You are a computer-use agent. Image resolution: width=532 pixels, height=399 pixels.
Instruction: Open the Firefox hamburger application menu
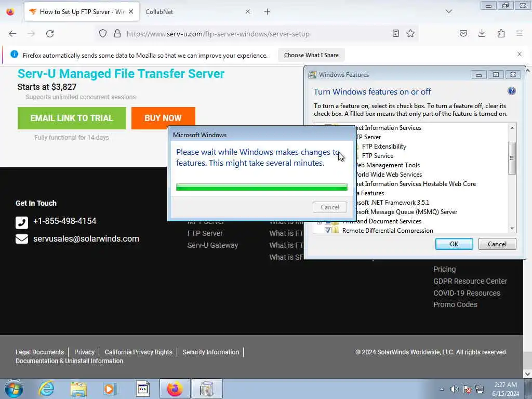(520, 33)
